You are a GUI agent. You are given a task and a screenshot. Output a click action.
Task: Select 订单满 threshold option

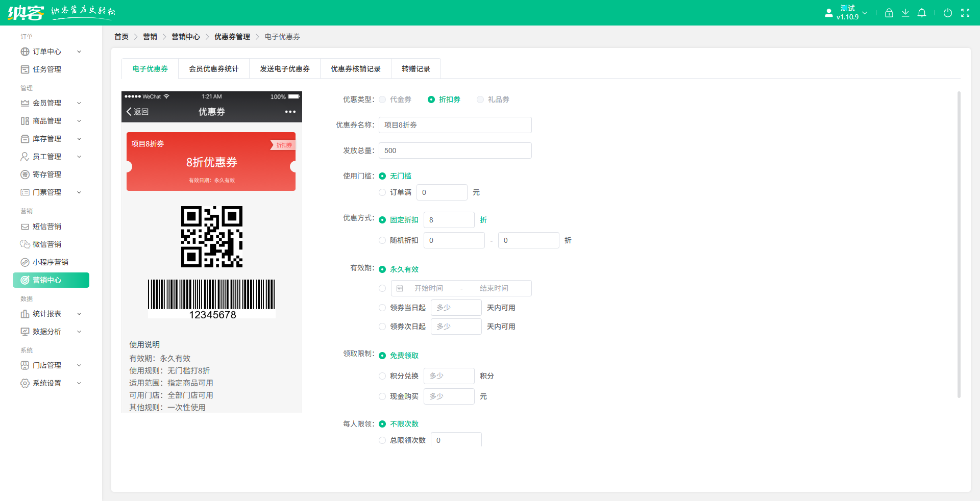click(x=382, y=192)
